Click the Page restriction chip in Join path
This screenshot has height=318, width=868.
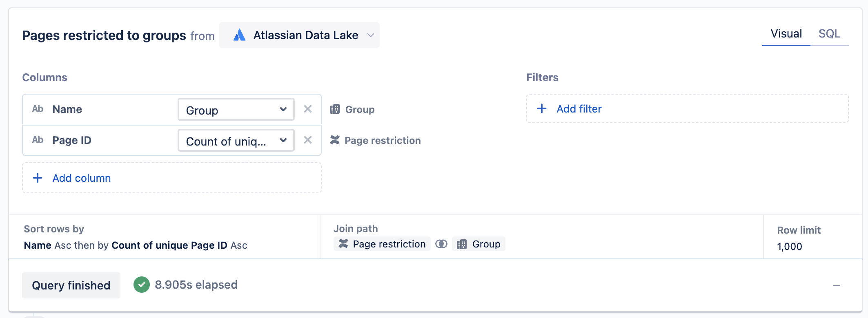(382, 244)
